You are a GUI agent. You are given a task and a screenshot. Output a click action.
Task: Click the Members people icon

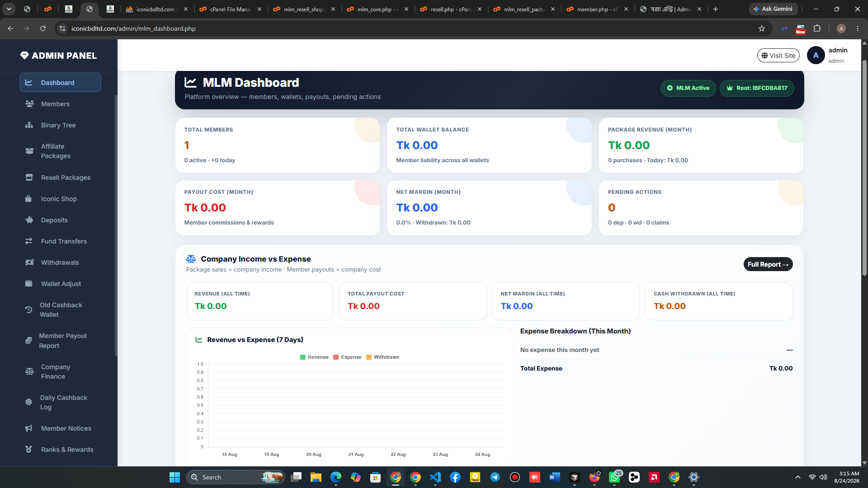pyautogui.click(x=29, y=104)
